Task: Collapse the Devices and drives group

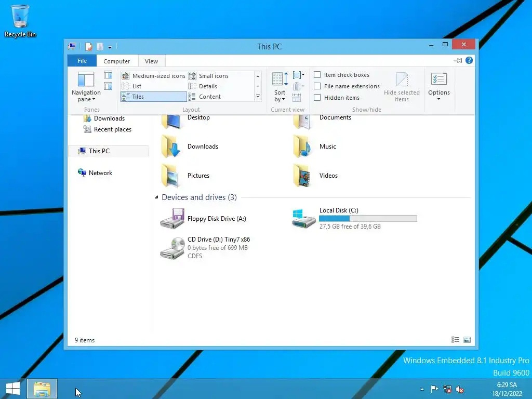Action: 156,197
